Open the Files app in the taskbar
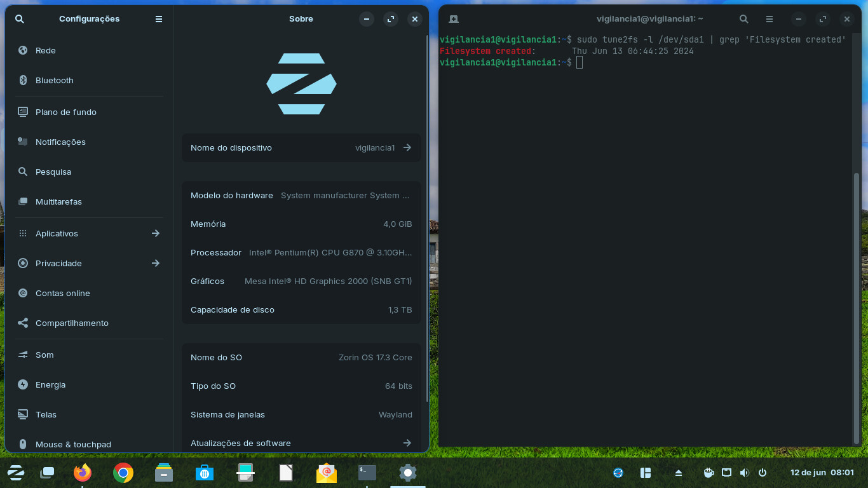 [x=163, y=473]
